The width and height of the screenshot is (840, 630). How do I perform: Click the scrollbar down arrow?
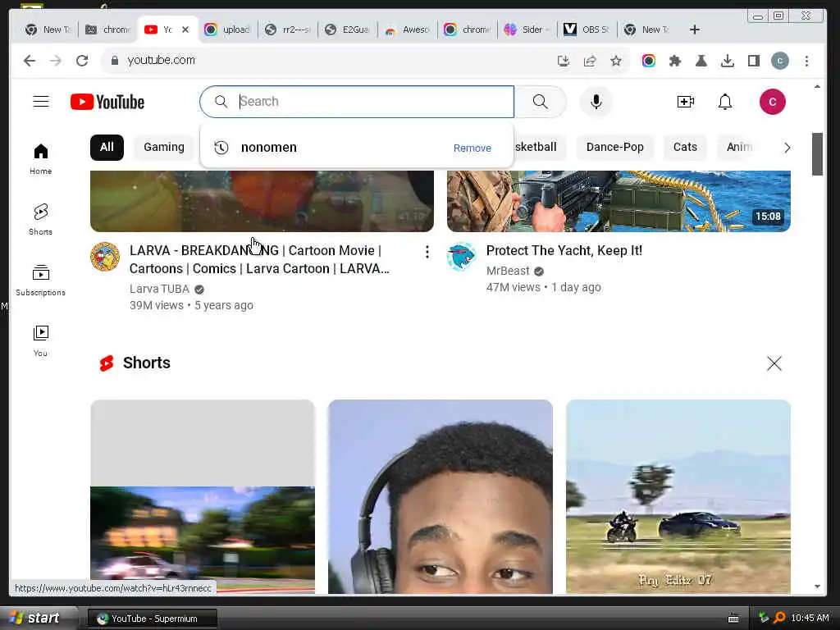[817, 587]
